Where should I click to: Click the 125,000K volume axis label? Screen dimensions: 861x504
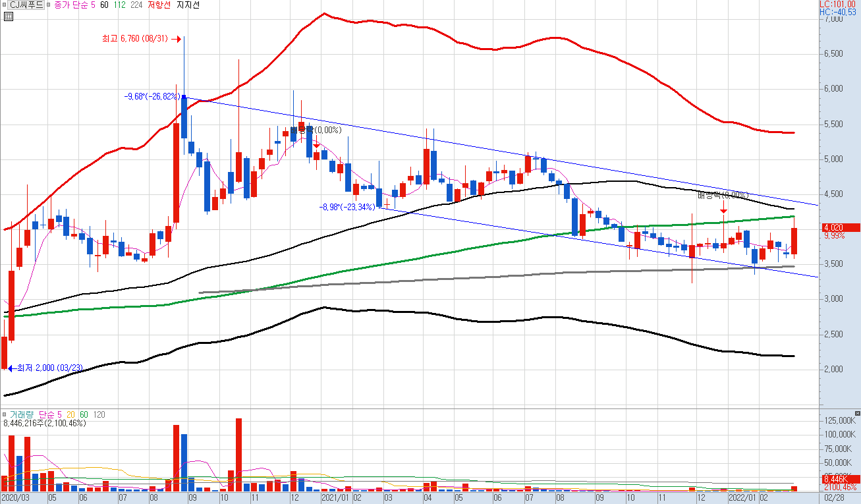tap(840, 420)
